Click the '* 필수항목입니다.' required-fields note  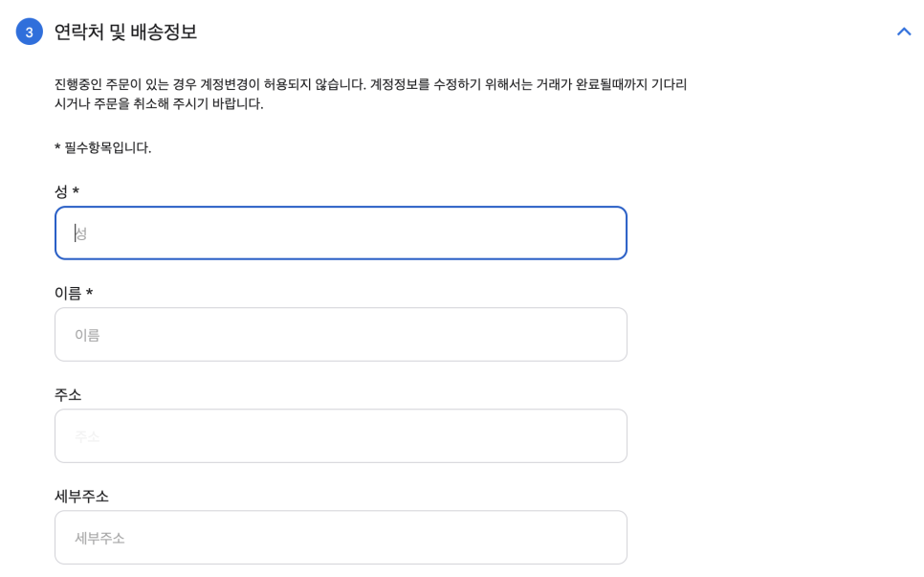tap(103, 147)
